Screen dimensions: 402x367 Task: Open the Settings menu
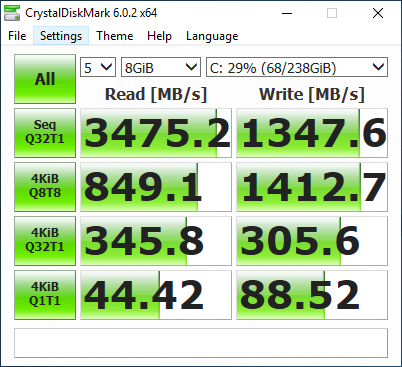(61, 36)
